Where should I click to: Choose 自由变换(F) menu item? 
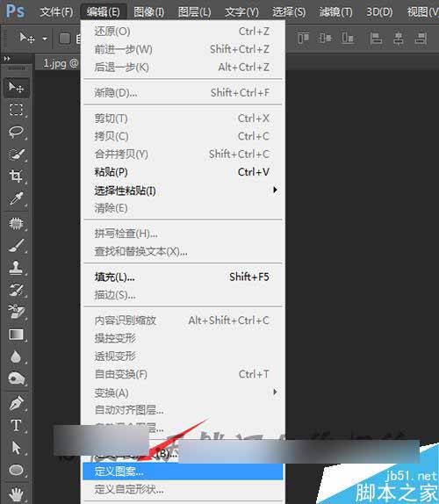pyautogui.click(x=183, y=374)
